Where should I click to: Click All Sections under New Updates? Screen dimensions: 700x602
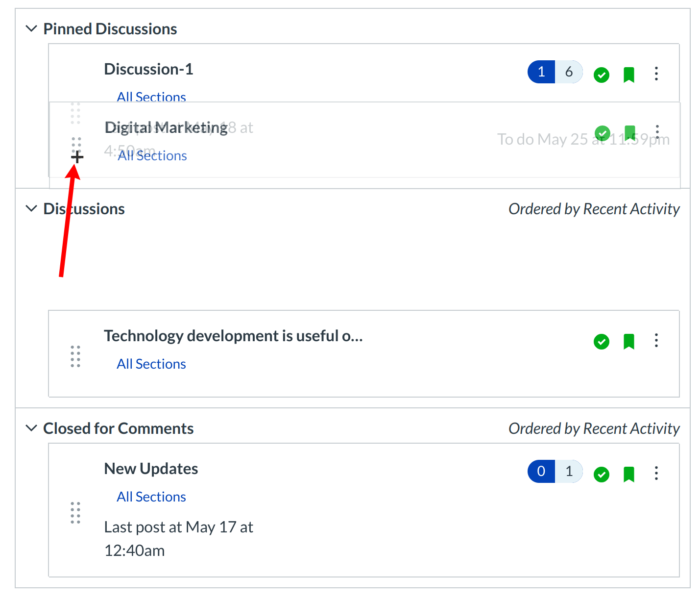click(151, 497)
